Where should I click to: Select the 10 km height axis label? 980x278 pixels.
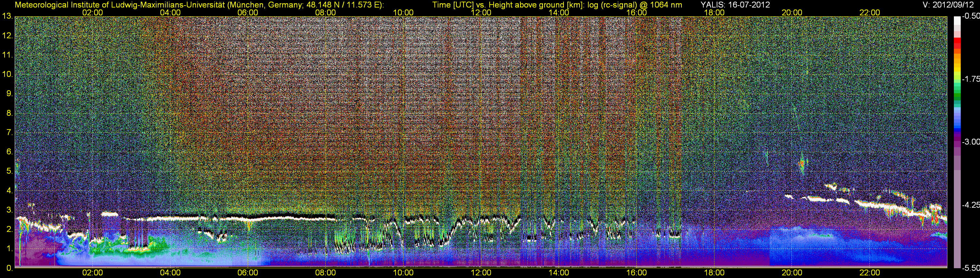click(7, 74)
